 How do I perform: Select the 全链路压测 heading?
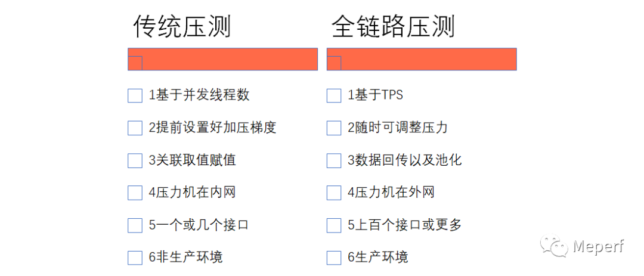[x=393, y=27]
